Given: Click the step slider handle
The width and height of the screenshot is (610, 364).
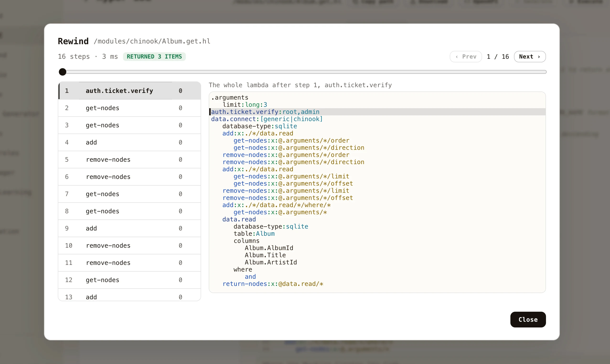Looking at the screenshot, I should pos(63,72).
